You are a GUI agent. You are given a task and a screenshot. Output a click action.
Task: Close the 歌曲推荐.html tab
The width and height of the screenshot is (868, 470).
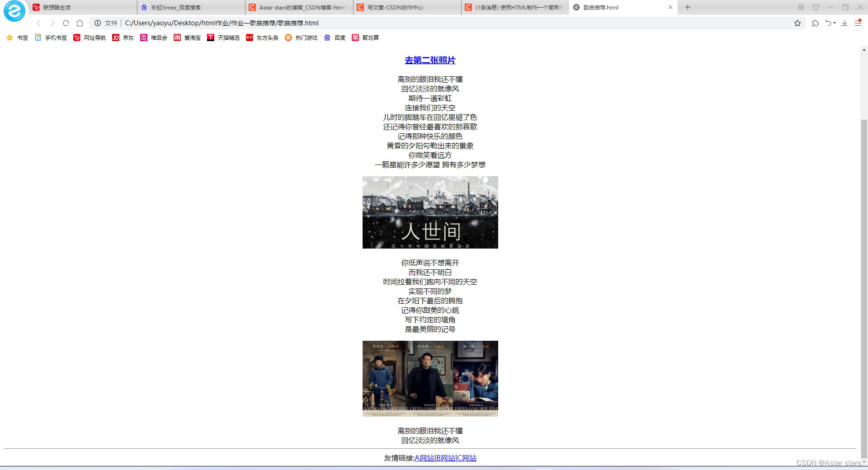pos(670,7)
